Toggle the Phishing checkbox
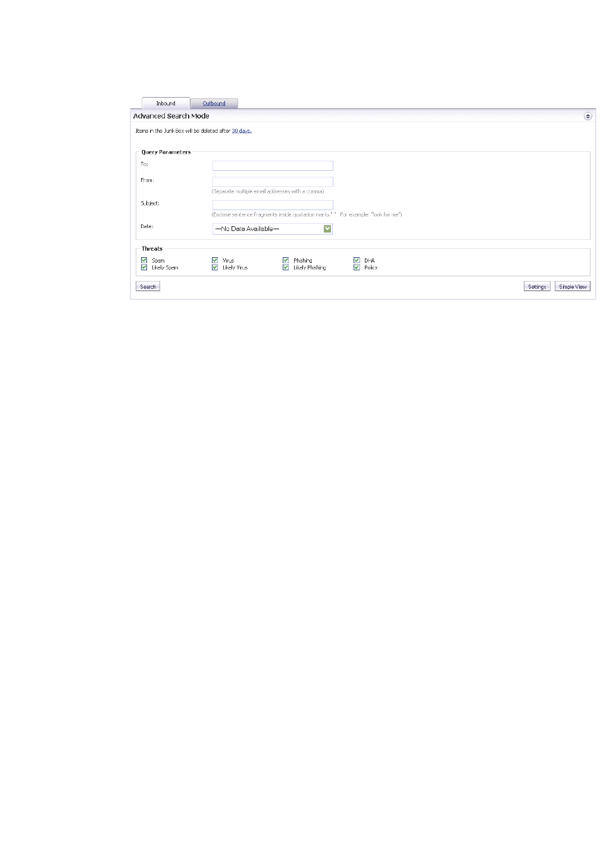This screenshot has height=868, width=600. pos(286,260)
